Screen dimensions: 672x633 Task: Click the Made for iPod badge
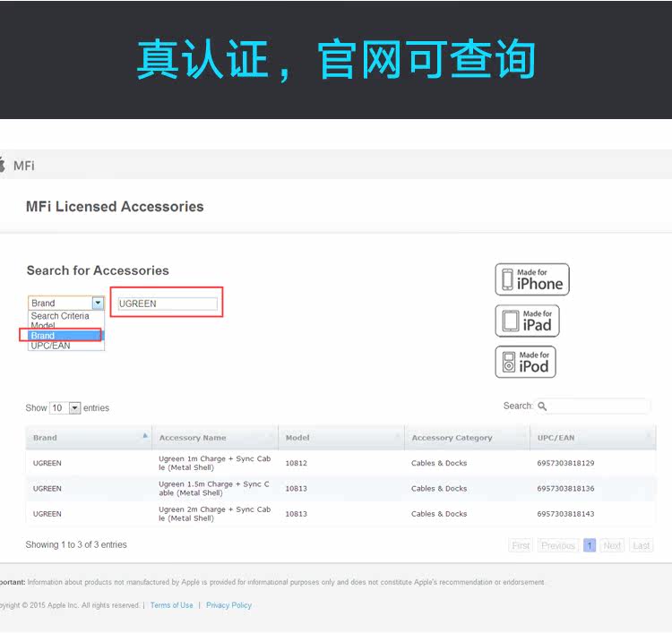525,362
